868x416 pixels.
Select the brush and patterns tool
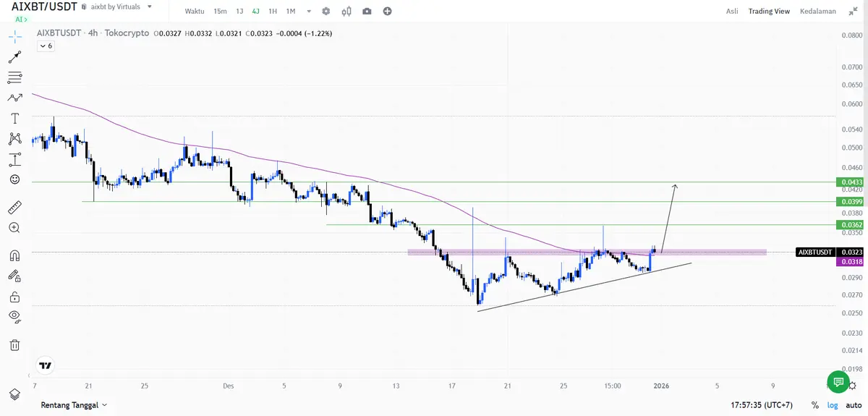pos(14,98)
